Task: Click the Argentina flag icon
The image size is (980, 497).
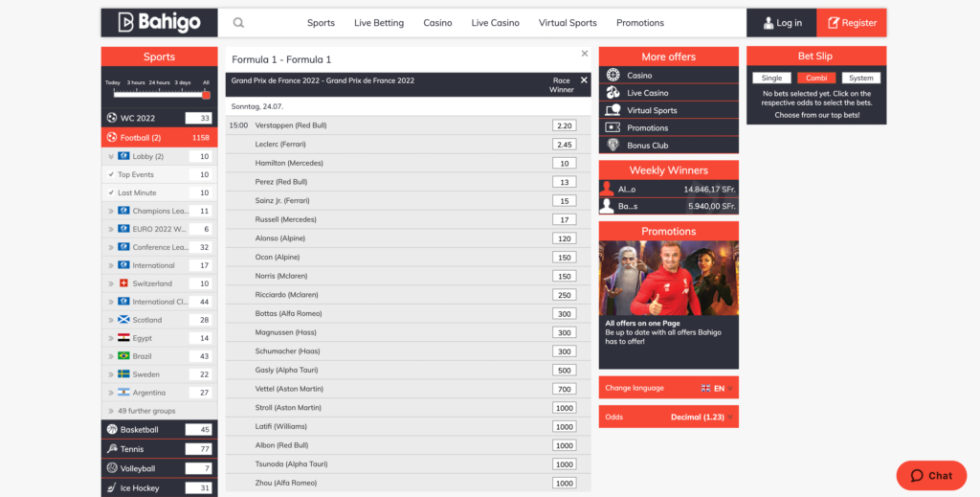Action: pyautogui.click(x=123, y=392)
